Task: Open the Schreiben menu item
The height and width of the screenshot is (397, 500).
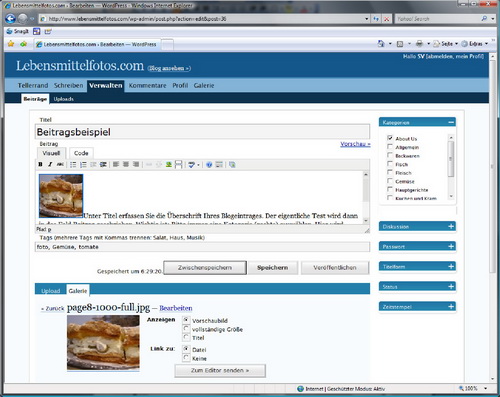Action: (x=68, y=85)
